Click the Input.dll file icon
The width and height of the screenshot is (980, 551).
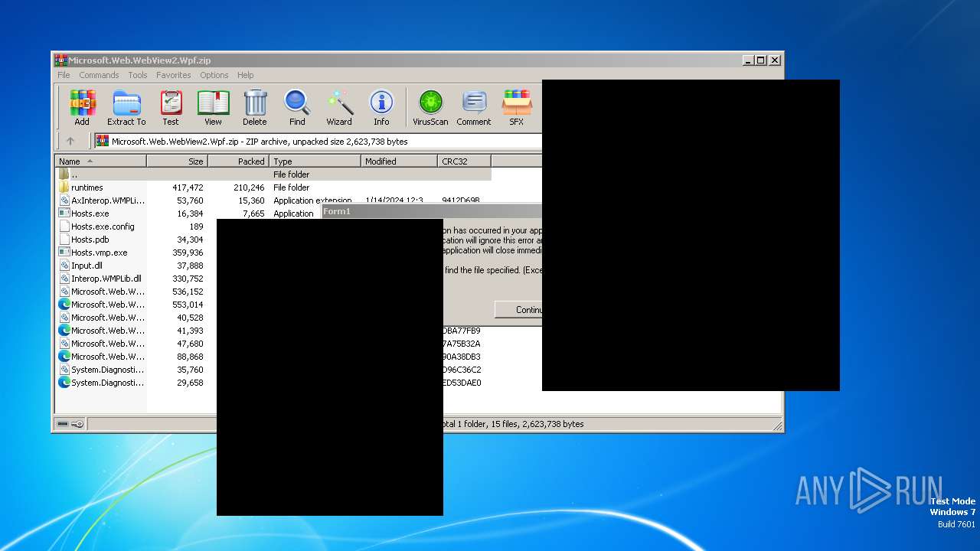(64, 266)
